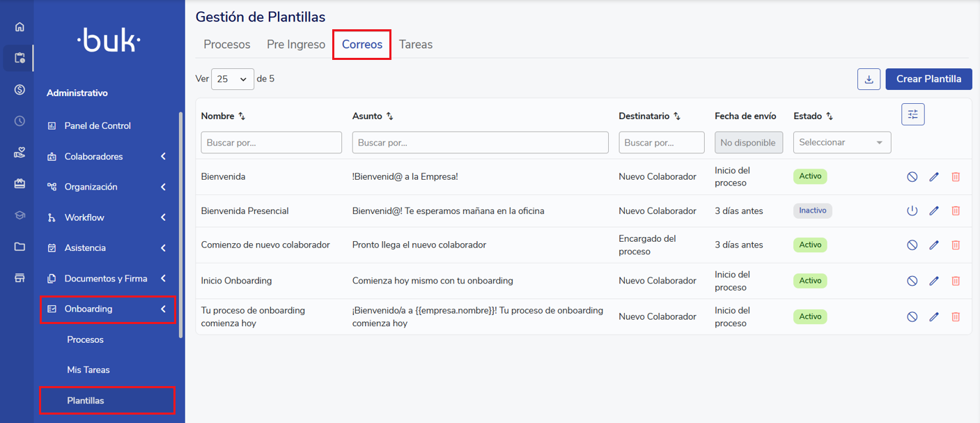Click the sidebar vertical scrollbar
The height and width of the screenshot is (423, 980).
point(181,223)
